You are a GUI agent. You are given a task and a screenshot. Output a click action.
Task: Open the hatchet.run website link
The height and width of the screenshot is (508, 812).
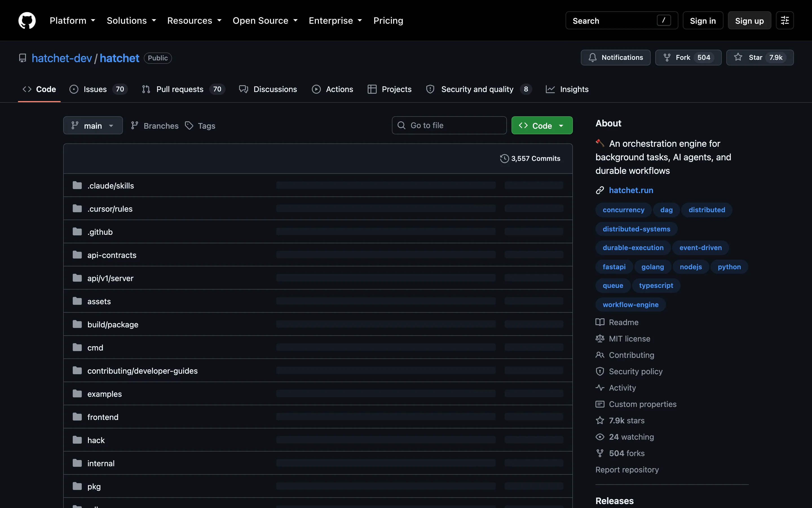click(x=631, y=190)
